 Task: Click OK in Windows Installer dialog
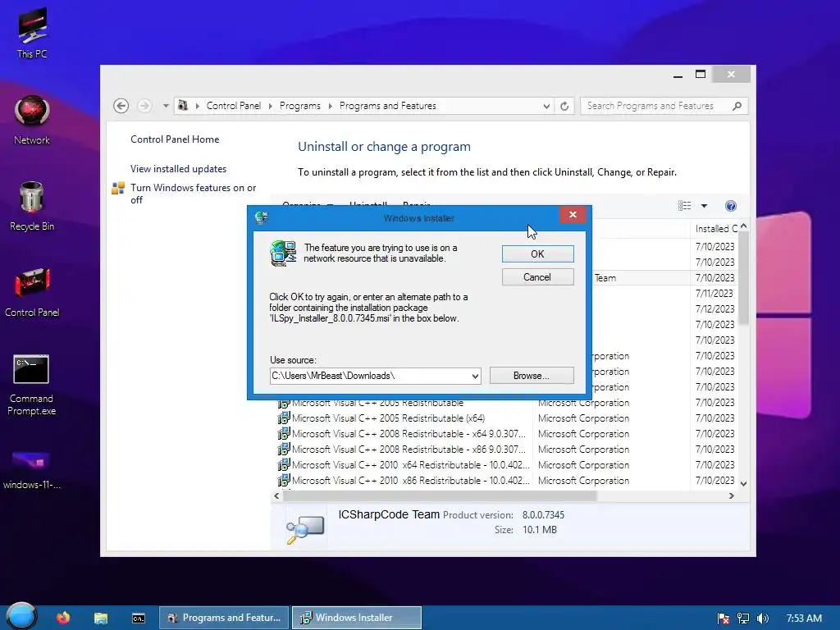pos(537,254)
